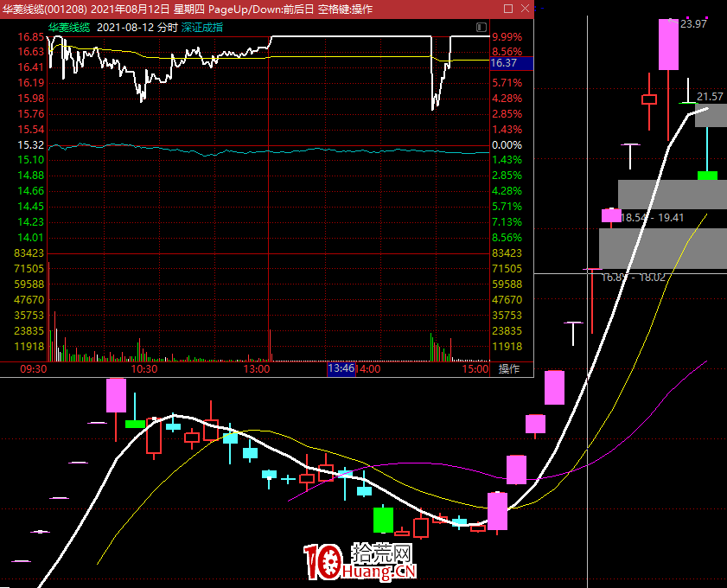727x588 pixels.
Task: Click the 16.85 top price label
Action: [30, 37]
